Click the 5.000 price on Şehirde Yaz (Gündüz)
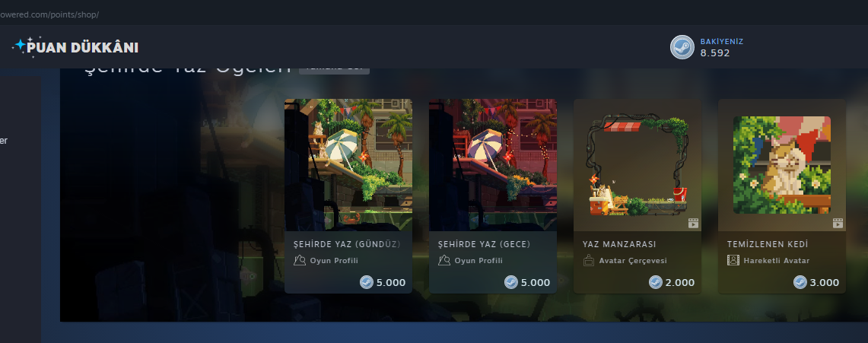 tap(391, 283)
